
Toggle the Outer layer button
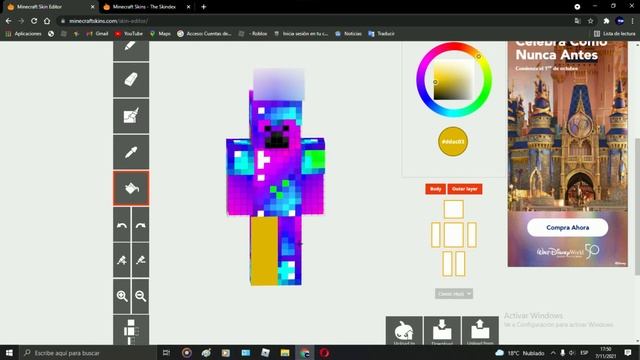[x=465, y=189]
